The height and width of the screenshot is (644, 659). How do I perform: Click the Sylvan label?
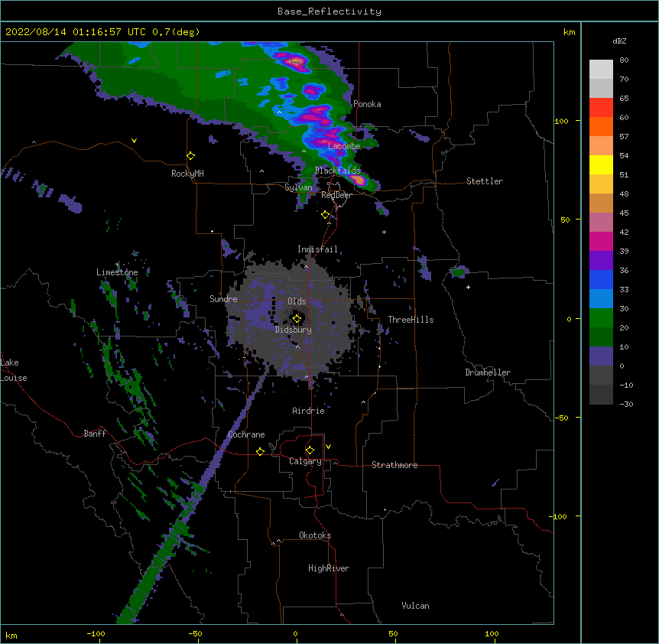[298, 187]
